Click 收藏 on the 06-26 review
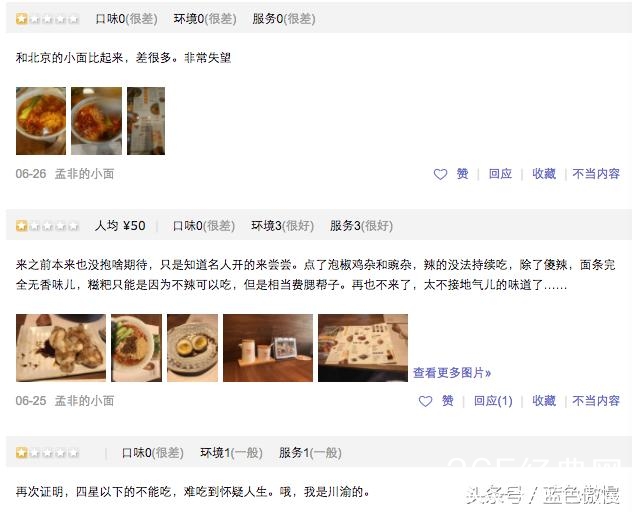 [x=544, y=174]
